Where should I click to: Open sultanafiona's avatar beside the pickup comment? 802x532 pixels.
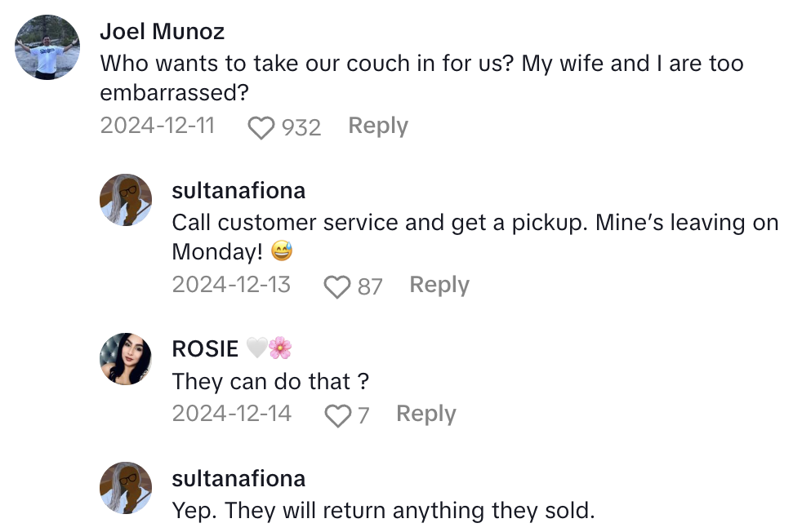(126, 200)
